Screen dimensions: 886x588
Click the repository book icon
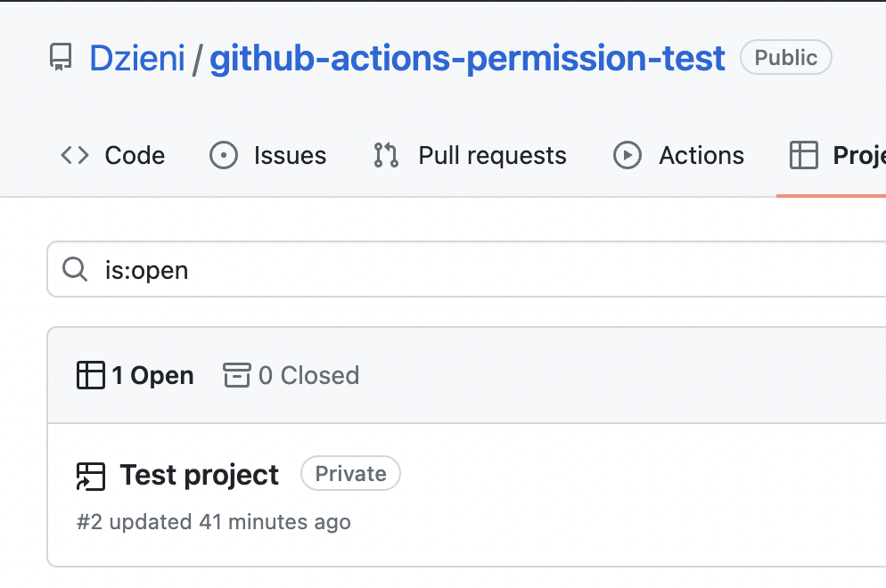point(61,57)
